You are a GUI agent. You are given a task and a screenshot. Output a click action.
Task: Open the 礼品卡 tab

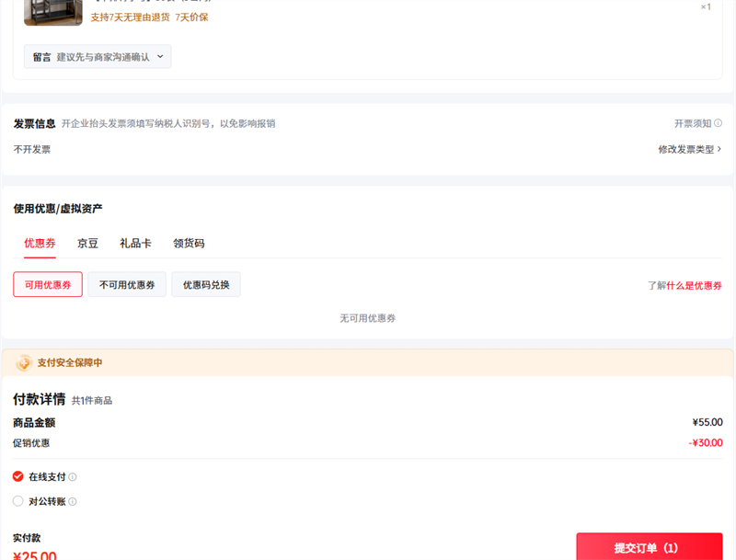(x=135, y=244)
